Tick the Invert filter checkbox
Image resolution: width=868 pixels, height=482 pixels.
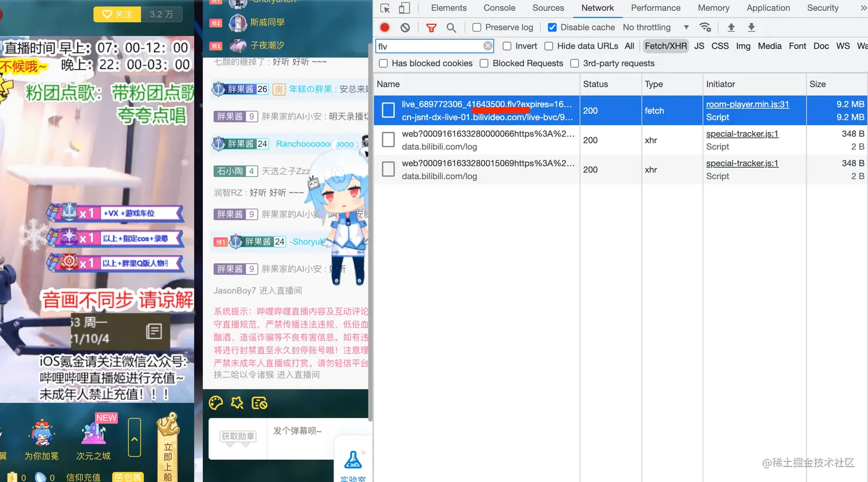507,46
